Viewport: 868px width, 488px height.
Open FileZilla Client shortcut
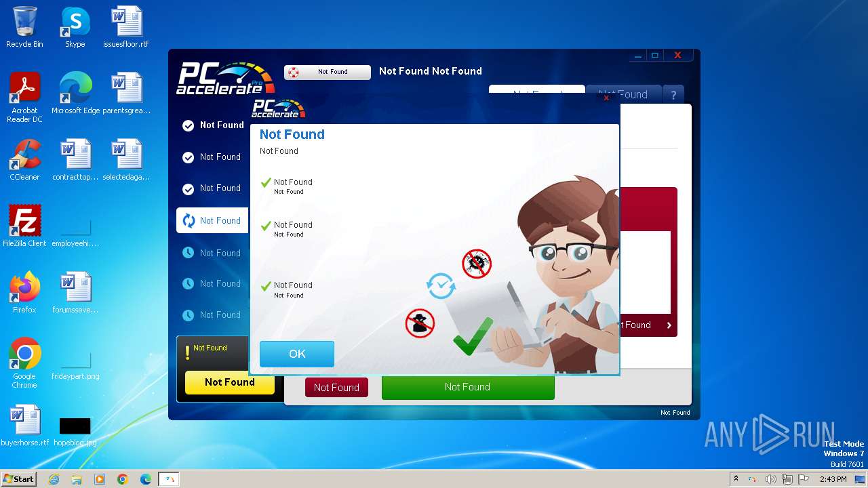tap(24, 226)
